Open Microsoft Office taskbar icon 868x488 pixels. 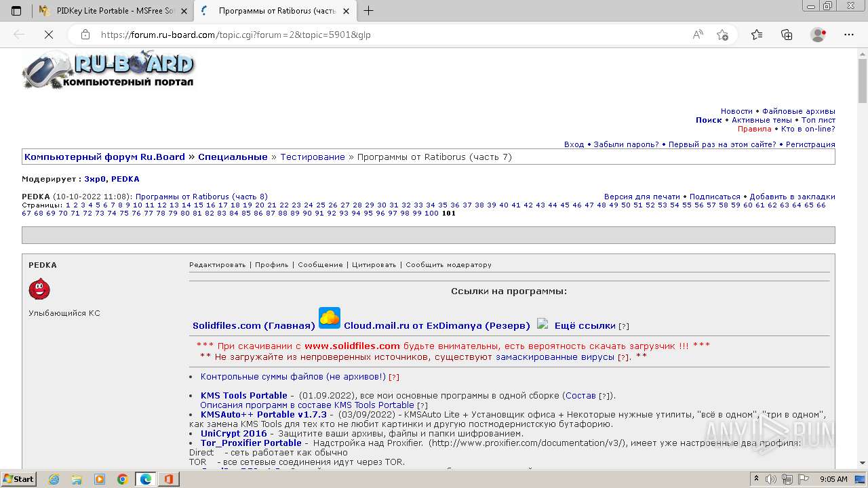[x=168, y=479]
